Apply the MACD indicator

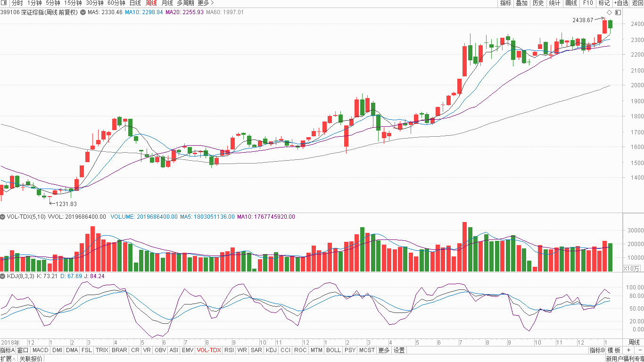[40, 350]
